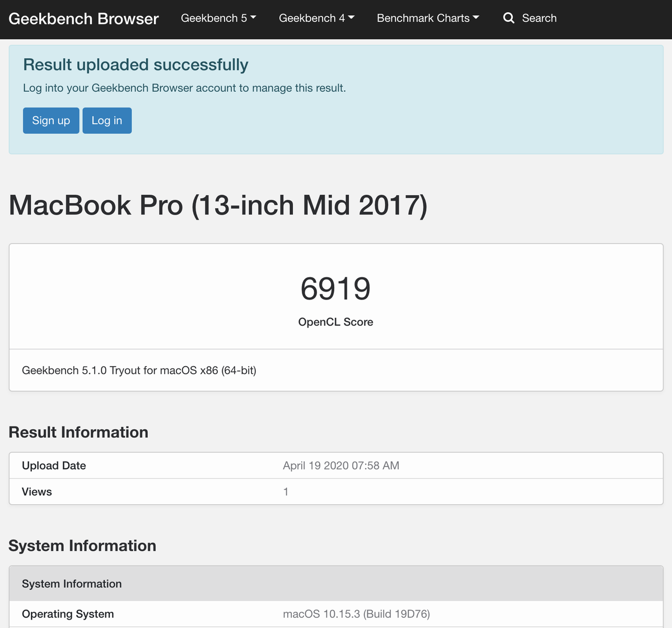
Task: Click the System Information table header
Action: [x=336, y=584]
